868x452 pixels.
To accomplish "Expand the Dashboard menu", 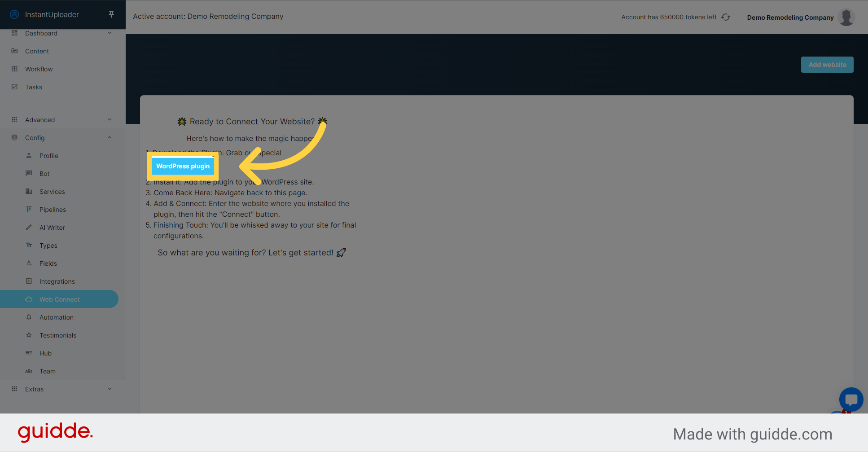I will tap(110, 32).
